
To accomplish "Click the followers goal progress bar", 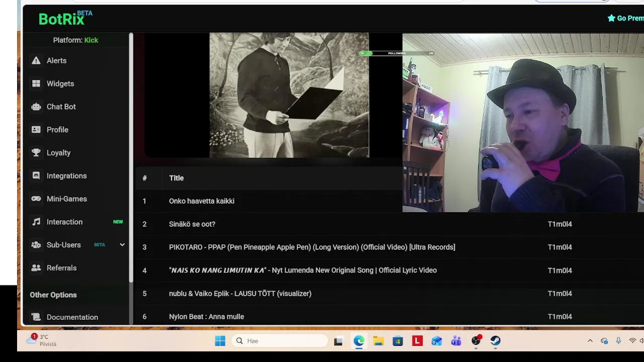I will (x=396, y=53).
